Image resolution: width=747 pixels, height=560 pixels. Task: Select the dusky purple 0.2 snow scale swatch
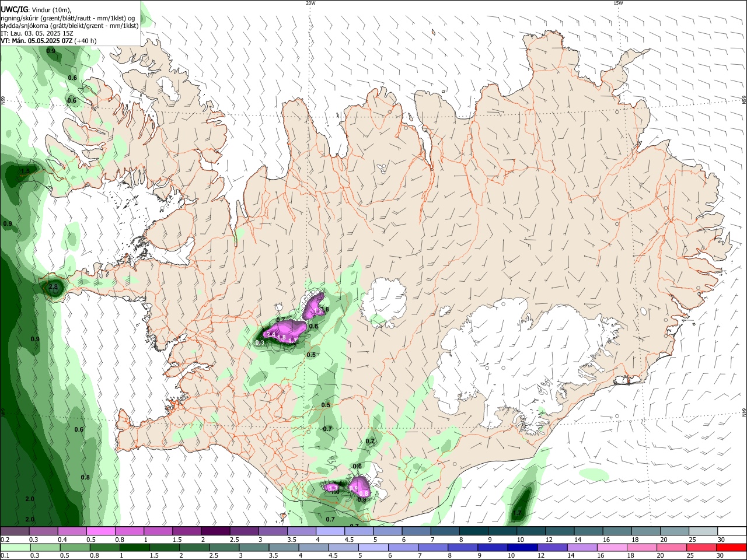pyautogui.click(x=15, y=531)
